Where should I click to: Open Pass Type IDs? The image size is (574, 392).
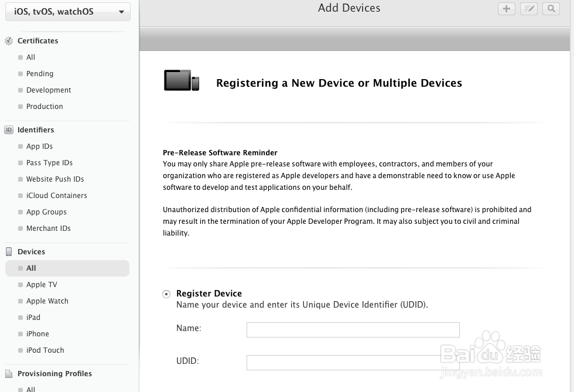[49, 163]
